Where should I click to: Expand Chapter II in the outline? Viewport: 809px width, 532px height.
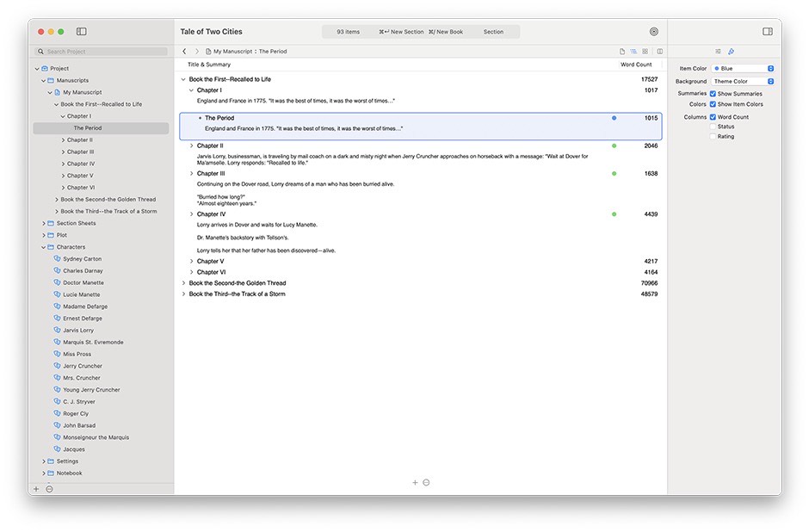[x=191, y=145]
